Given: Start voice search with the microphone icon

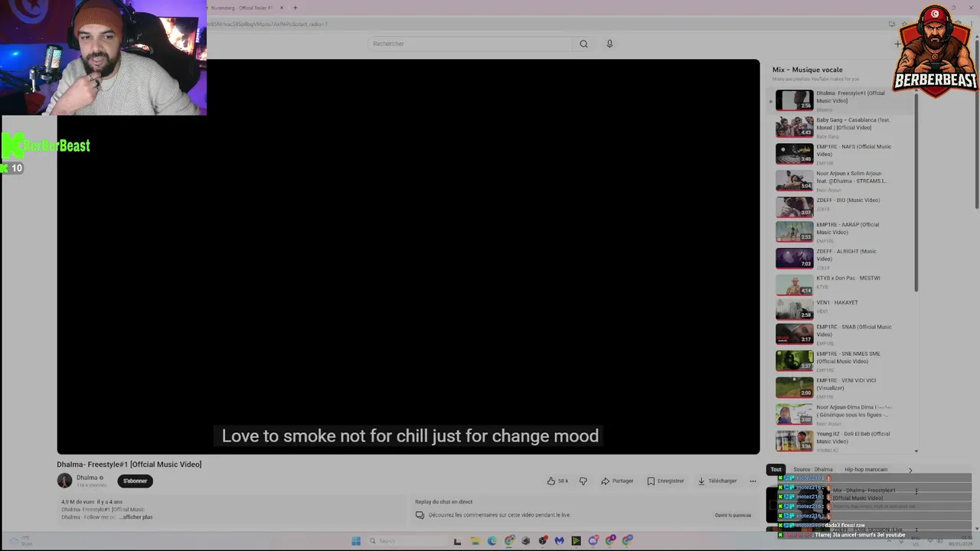Looking at the screenshot, I should point(609,44).
